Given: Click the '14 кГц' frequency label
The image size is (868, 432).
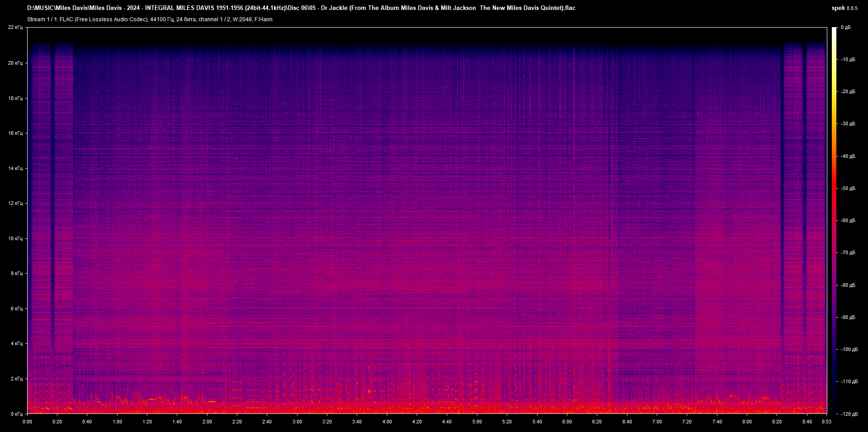Looking at the screenshot, I should (x=15, y=168).
